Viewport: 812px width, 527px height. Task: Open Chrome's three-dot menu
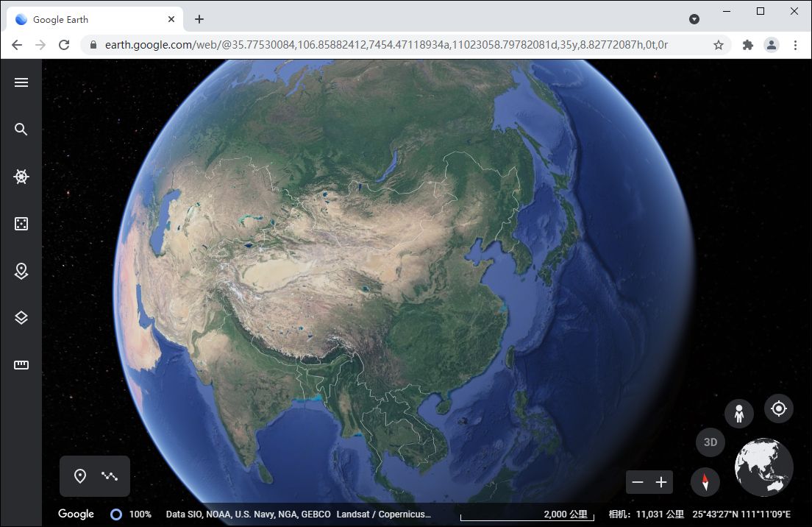click(796, 45)
